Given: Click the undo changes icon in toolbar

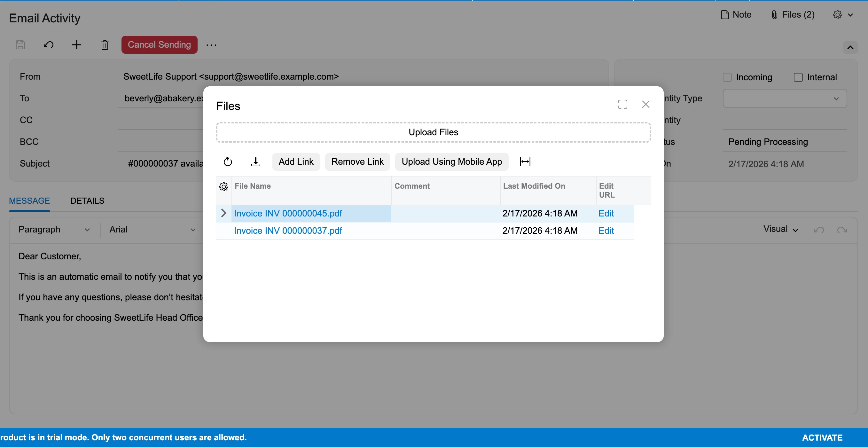Looking at the screenshot, I should click(x=49, y=45).
